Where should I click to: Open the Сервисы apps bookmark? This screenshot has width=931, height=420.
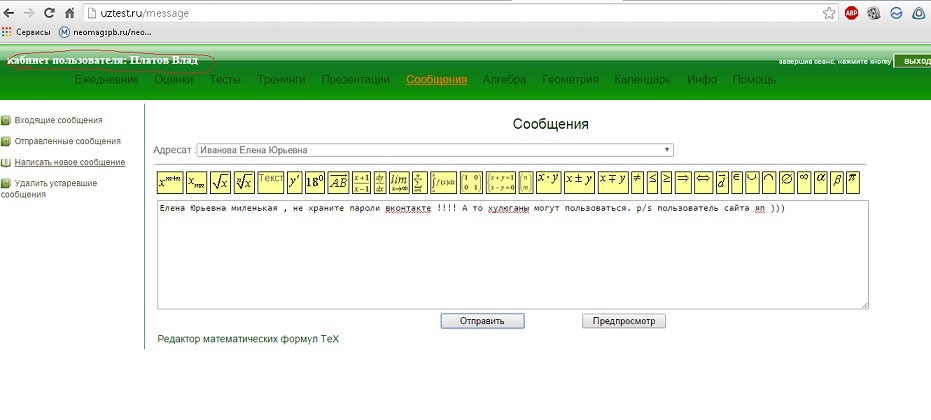click(x=26, y=32)
